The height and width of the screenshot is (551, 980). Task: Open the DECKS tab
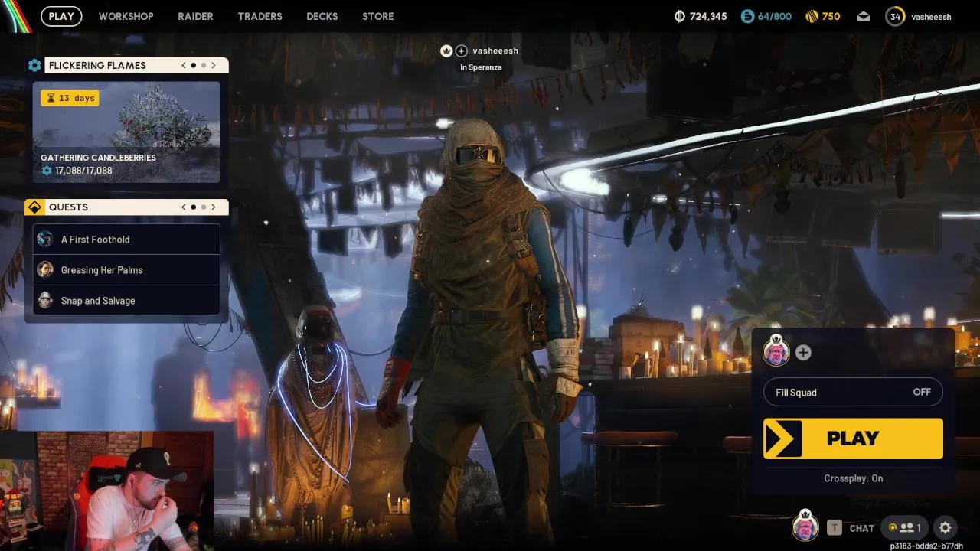[x=322, y=16]
